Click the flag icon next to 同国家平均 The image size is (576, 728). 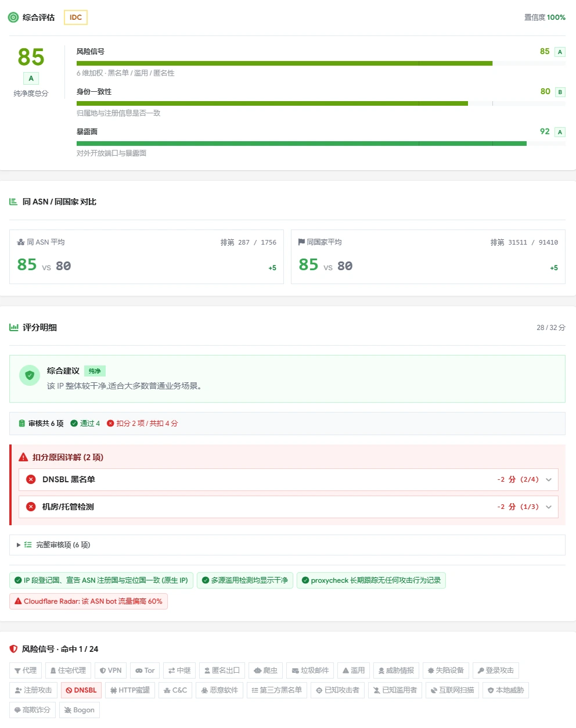[301, 242]
